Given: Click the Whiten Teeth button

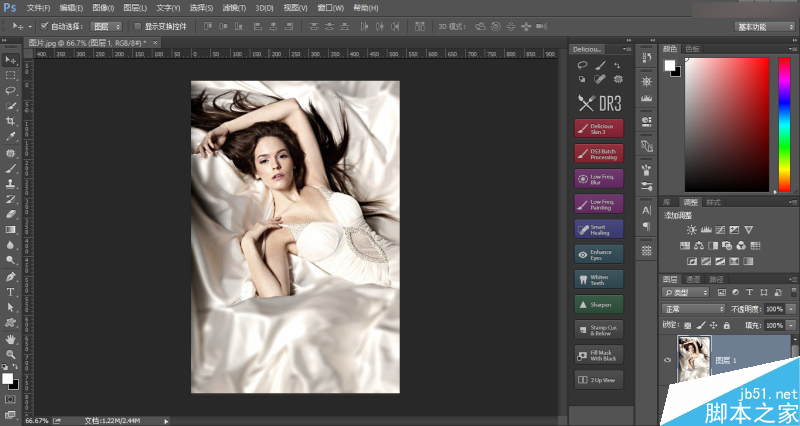Looking at the screenshot, I should tap(599, 280).
